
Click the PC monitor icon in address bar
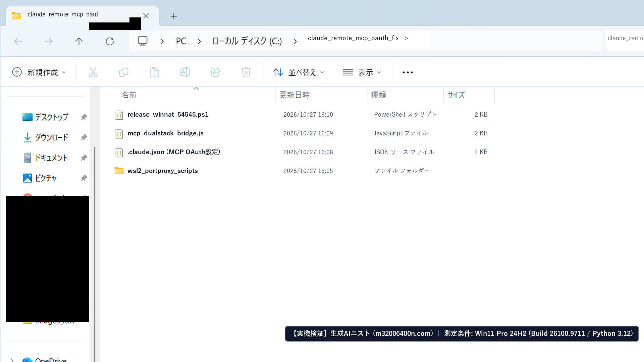[143, 41]
